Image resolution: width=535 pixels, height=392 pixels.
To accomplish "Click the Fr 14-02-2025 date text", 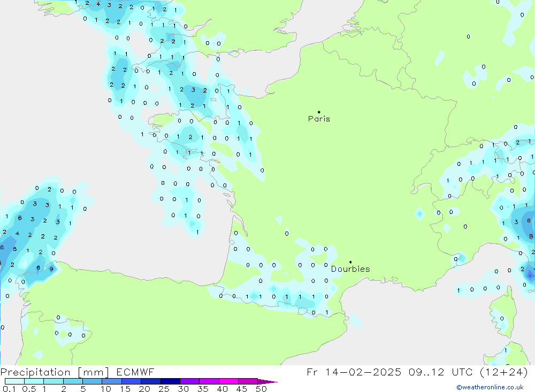I will pyautogui.click(x=354, y=372).
